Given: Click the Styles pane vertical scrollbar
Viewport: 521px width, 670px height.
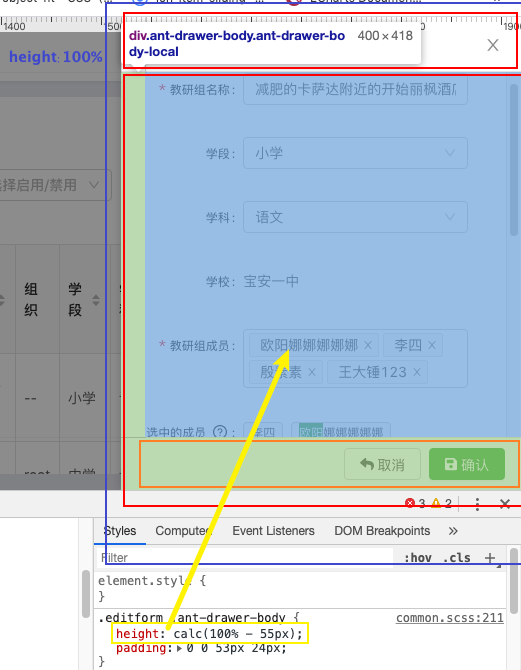Looking at the screenshot, I should tap(514, 581).
